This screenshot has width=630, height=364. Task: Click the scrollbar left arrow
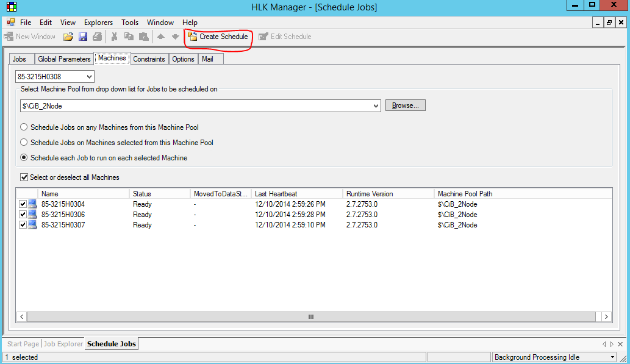coord(22,316)
